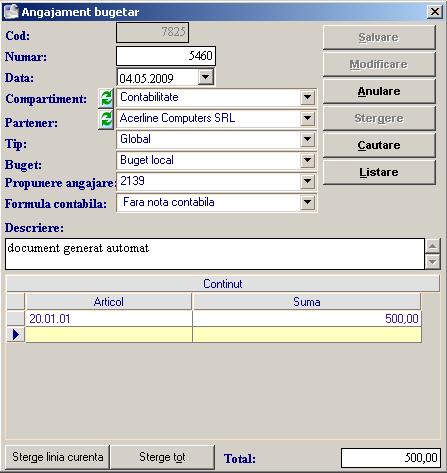Image resolution: width=447 pixels, height=473 pixels.
Task: Expand the Compartiment dropdown showing Contabilitate
Action: point(307,97)
